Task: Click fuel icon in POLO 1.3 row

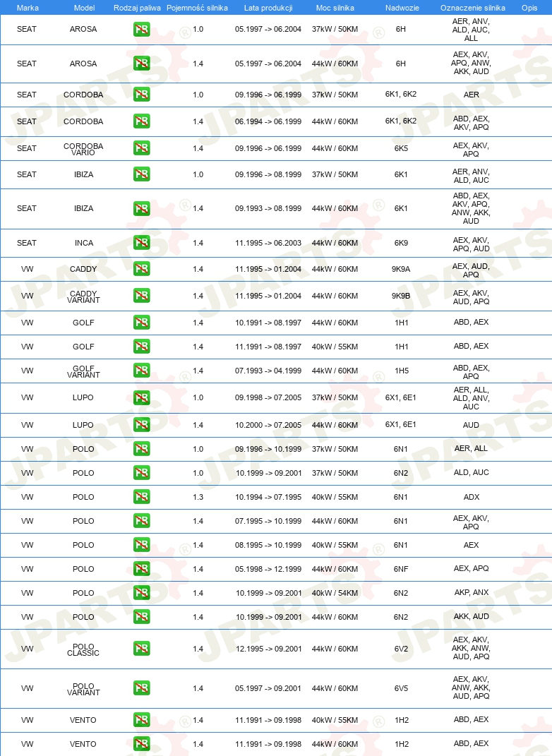Action: click(142, 497)
